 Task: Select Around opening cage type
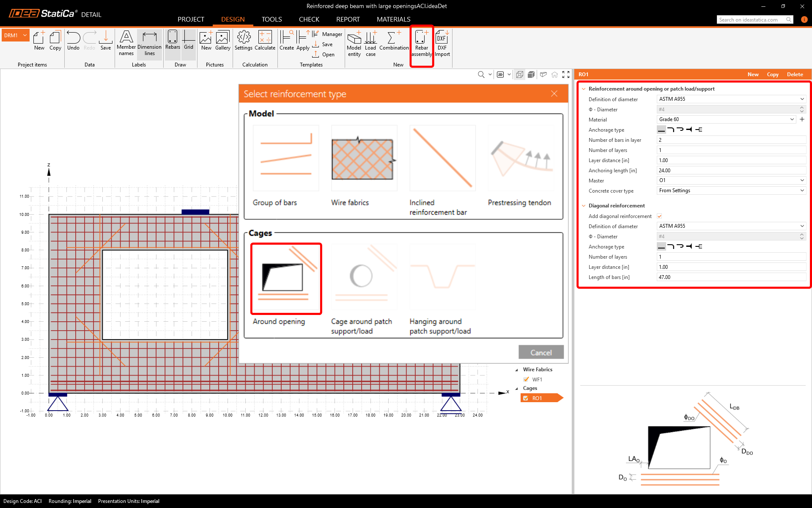pyautogui.click(x=286, y=279)
